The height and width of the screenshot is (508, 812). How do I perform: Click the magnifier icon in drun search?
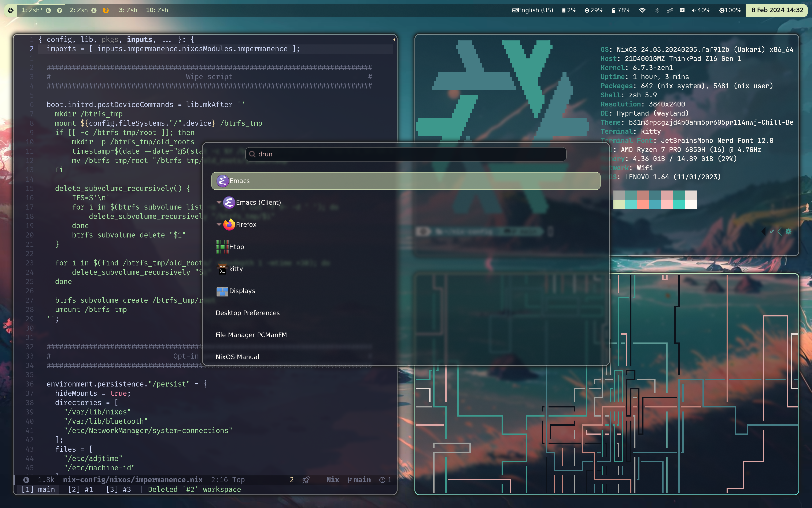coord(252,154)
